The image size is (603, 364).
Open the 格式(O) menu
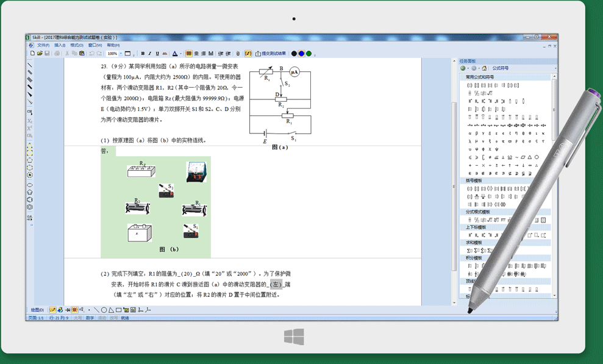click(x=77, y=45)
